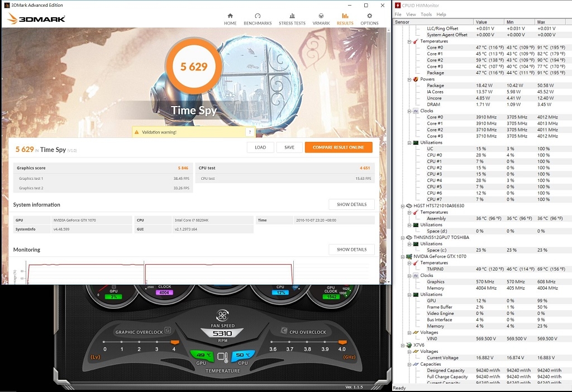Select the RESULTS tab
Screen dimensions: 572x392
(x=345, y=19)
